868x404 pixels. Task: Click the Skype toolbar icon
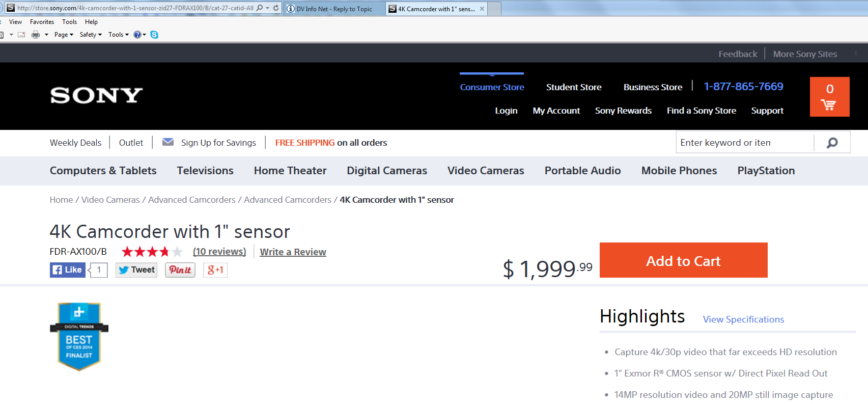pos(154,35)
